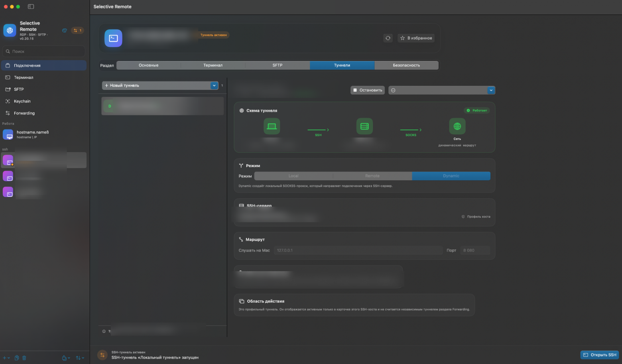Image resolution: width=622 pixels, height=364 pixels.
Task: Click the refresh icon beside В избранное
Action: pos(388,38)
